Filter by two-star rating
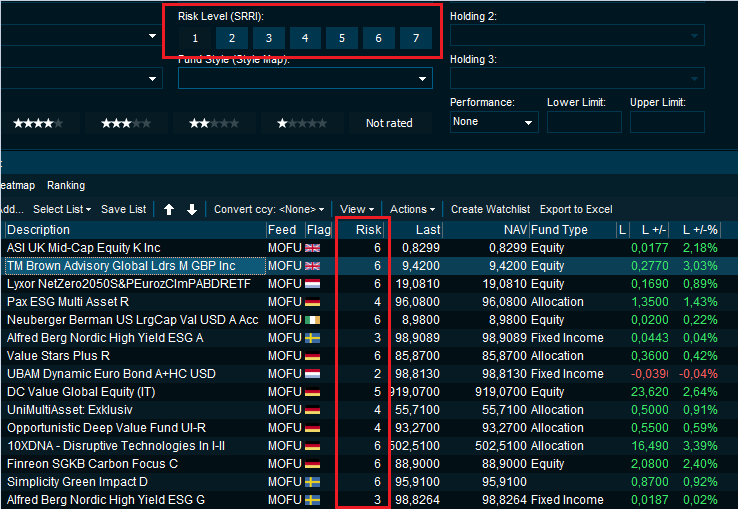Viewport: 738px width, 509px height. click(214, 123)
